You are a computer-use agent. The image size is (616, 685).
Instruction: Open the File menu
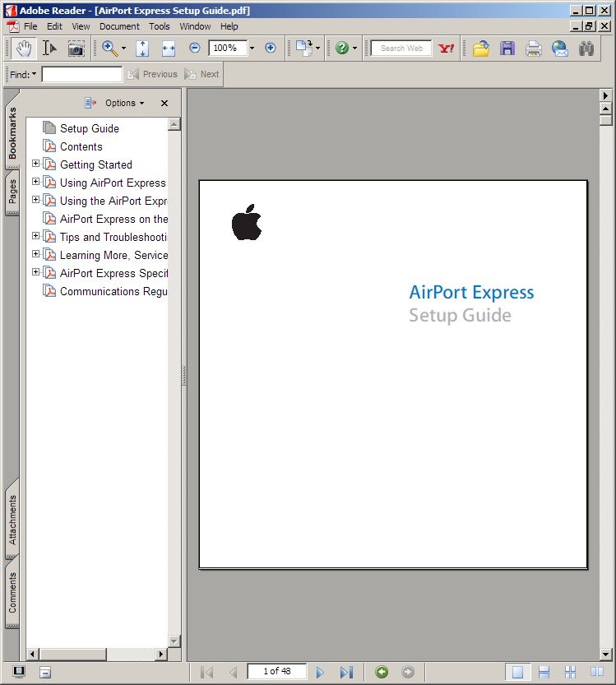pyautogui.click(x=30, y=26)
